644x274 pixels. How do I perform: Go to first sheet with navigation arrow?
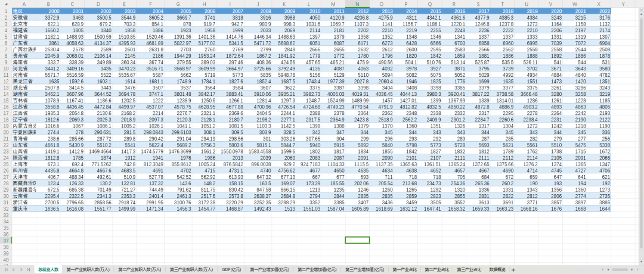point(7,269)
